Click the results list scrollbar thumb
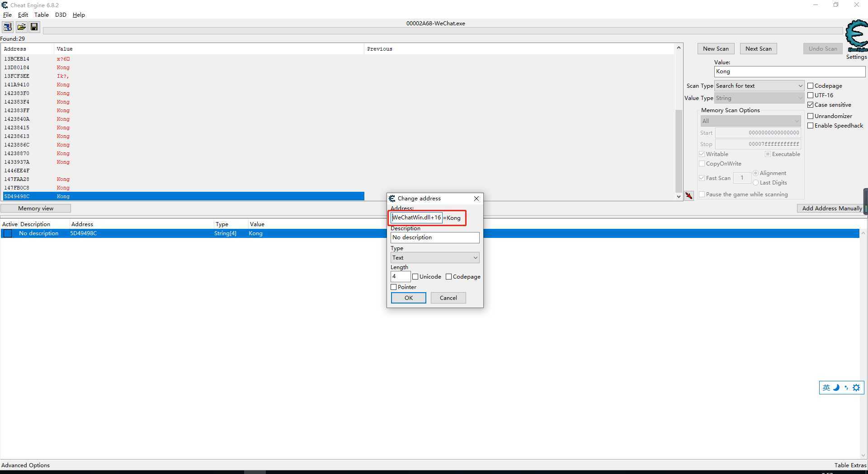868x474 pixels. [x=679, y=151]
